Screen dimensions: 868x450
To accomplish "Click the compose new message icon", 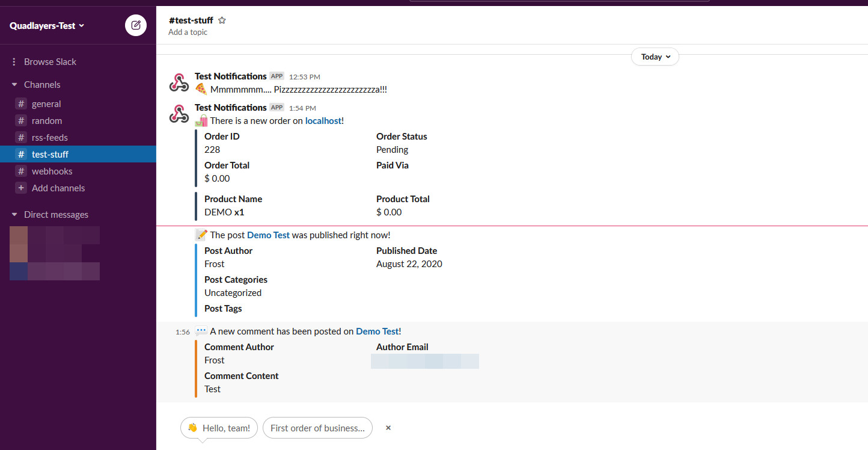I will pyautogui.click(x=136, y=25).
